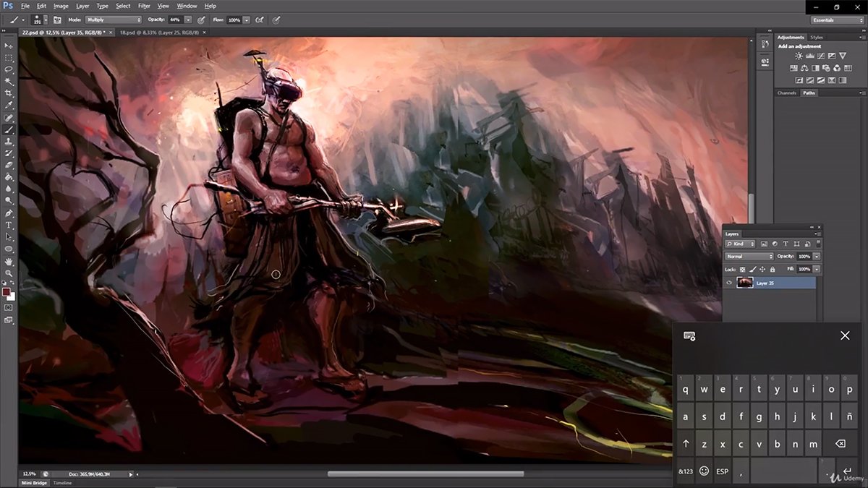This screenshot has width=868, height=488.
Task: Open the Filter menu
Action: click(144, 6)
